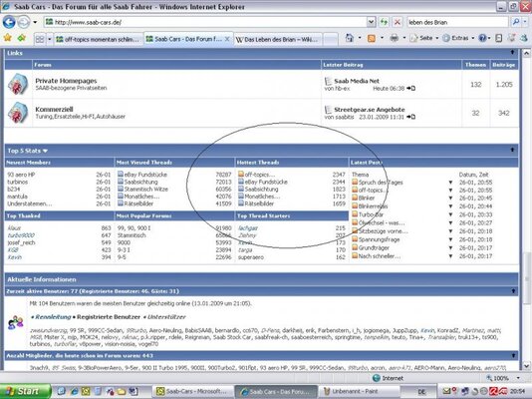The width and height of the screenshot is (532, 399).
Task: Click the Refresh page icon
Action: click(x=384, y=22)
